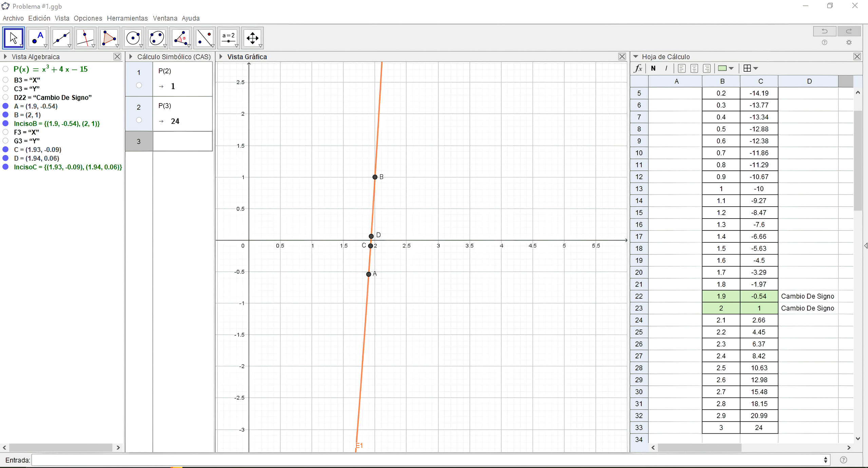Show function P(x) in graphics
The image size is (868, 468).
pos(5,69)
